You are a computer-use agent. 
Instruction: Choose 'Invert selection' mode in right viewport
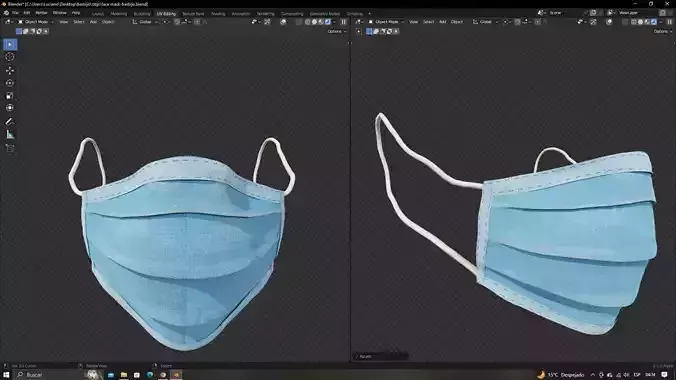pos(389,31)
